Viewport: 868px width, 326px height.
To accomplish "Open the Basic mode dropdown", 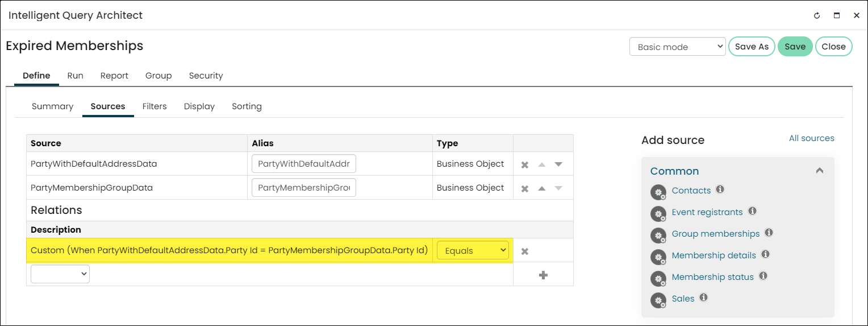I will coord(678,47).
